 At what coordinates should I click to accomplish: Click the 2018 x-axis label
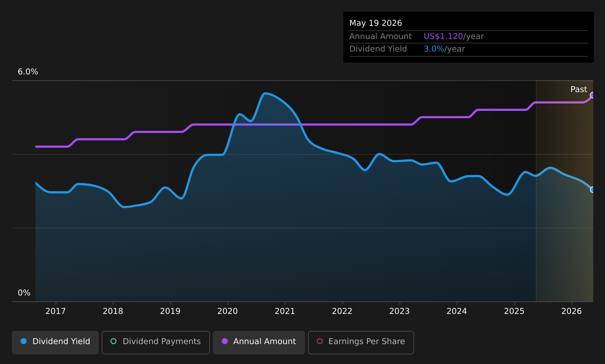point(113,311)
